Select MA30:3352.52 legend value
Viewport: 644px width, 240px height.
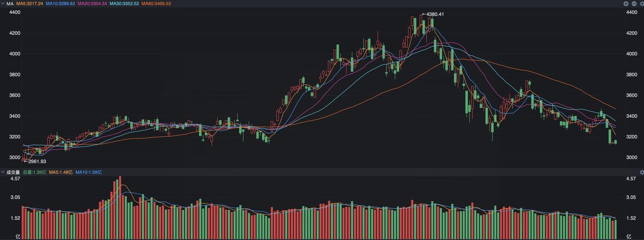coord(124,4)
